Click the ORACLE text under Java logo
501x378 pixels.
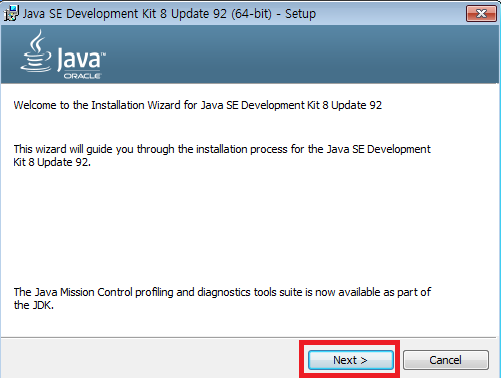[x=82, y=76]
